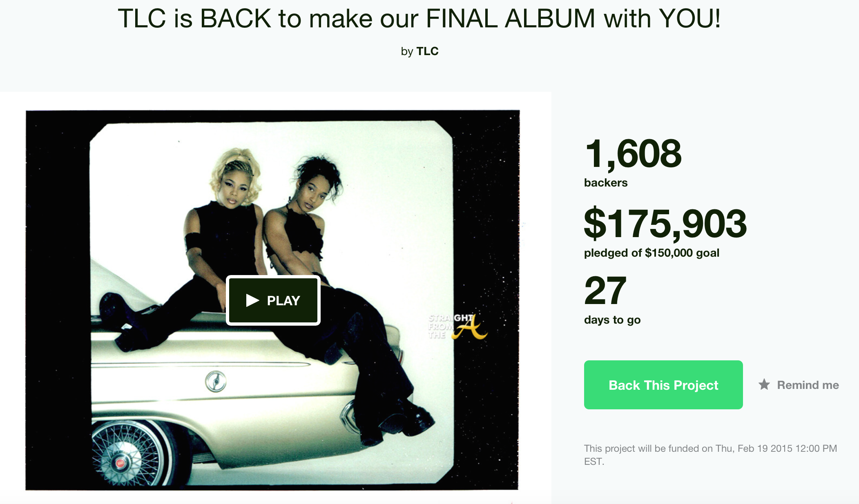Click the project title heading
859x504 pixels.
[x=419, y=19]
